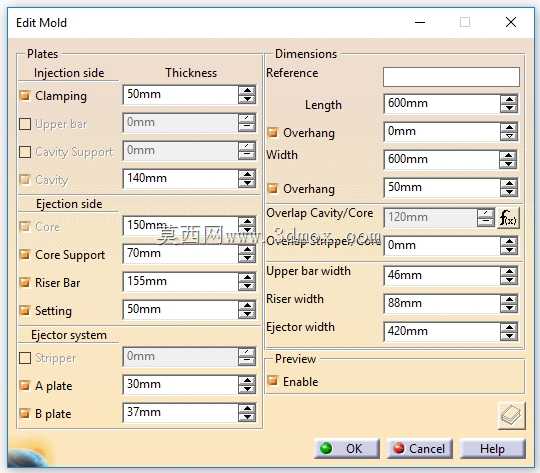Toggle the Core Support checkbox

click(25, 255)
